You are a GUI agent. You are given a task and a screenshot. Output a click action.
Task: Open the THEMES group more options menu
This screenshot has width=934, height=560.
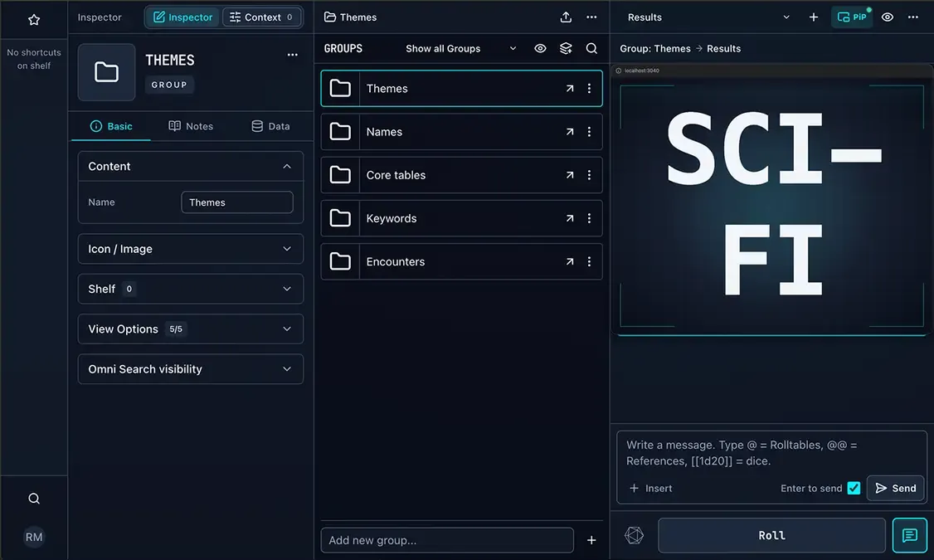pos(293,55)
